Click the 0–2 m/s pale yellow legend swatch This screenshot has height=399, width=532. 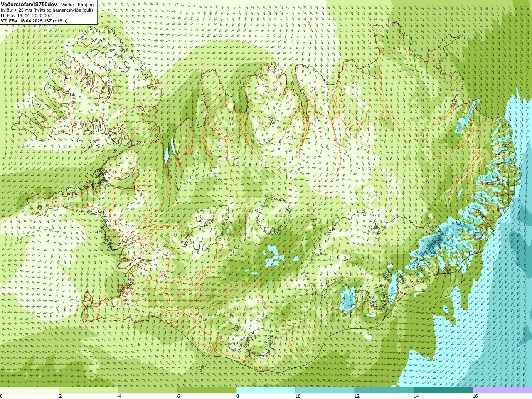30,390
